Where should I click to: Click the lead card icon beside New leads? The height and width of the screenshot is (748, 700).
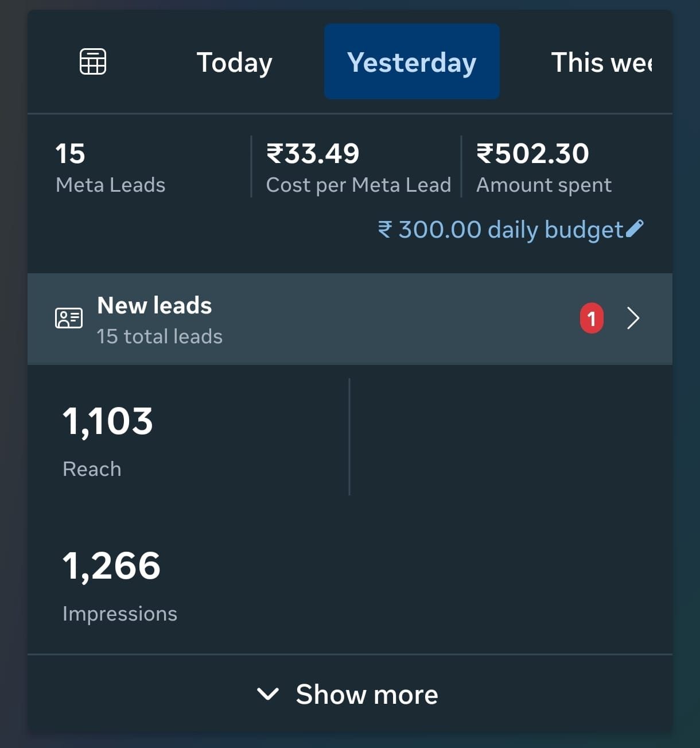pos(69,318)
